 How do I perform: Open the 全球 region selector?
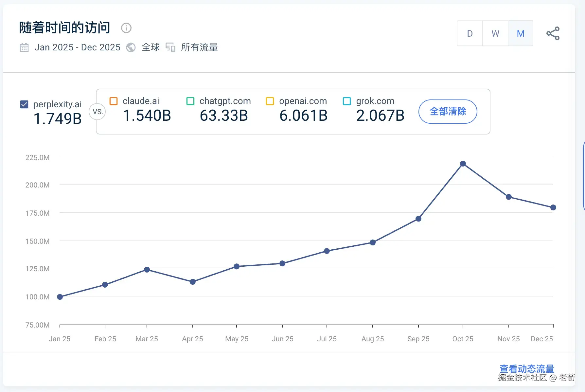click(x=151, y=47)
